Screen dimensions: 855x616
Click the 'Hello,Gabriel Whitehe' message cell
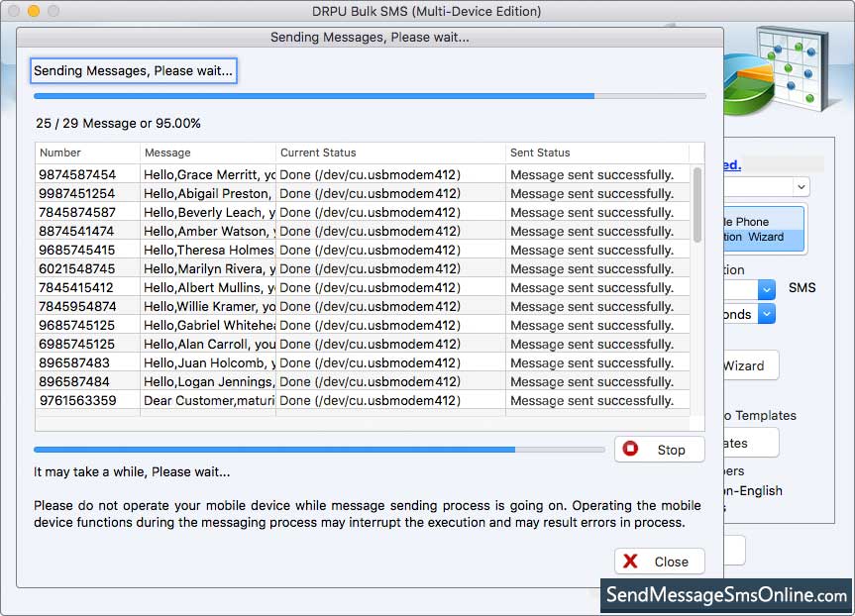(208, 325)
